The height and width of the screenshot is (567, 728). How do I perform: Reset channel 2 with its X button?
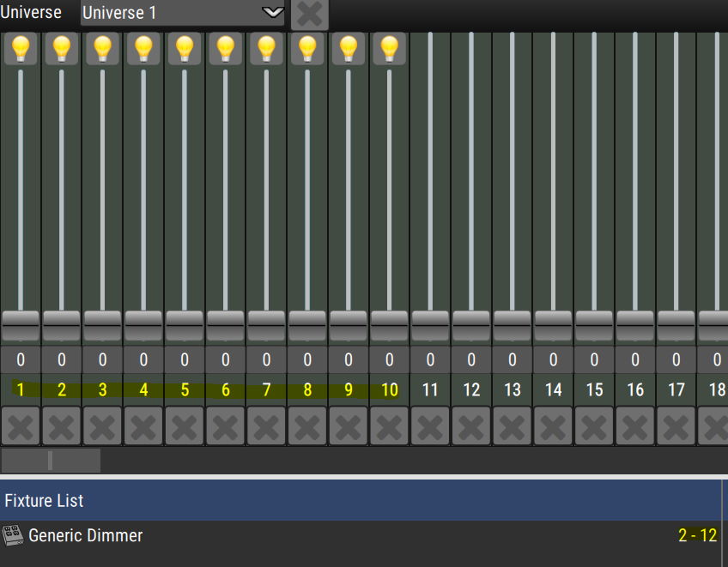pyautogui.click(x=61, y=426)
